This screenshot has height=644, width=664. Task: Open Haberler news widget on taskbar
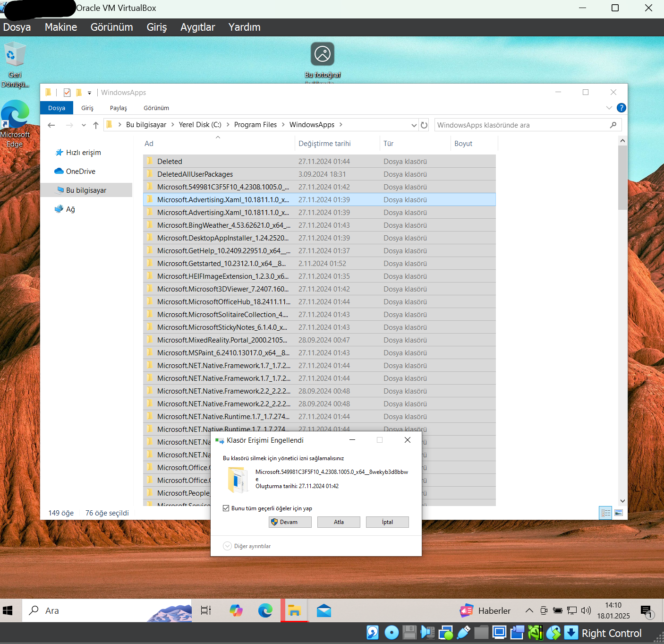click(485, 610)
